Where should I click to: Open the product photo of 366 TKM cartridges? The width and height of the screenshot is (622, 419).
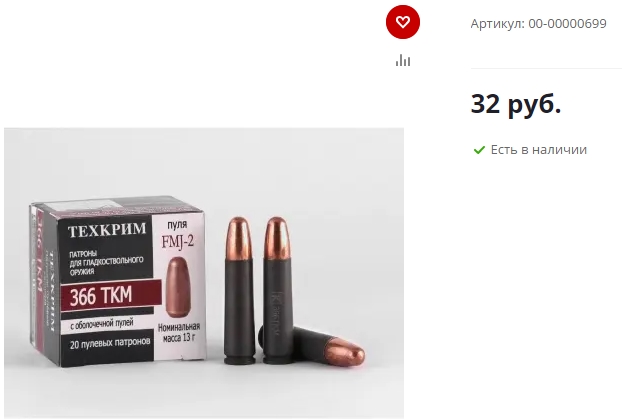tap(204, 273)
